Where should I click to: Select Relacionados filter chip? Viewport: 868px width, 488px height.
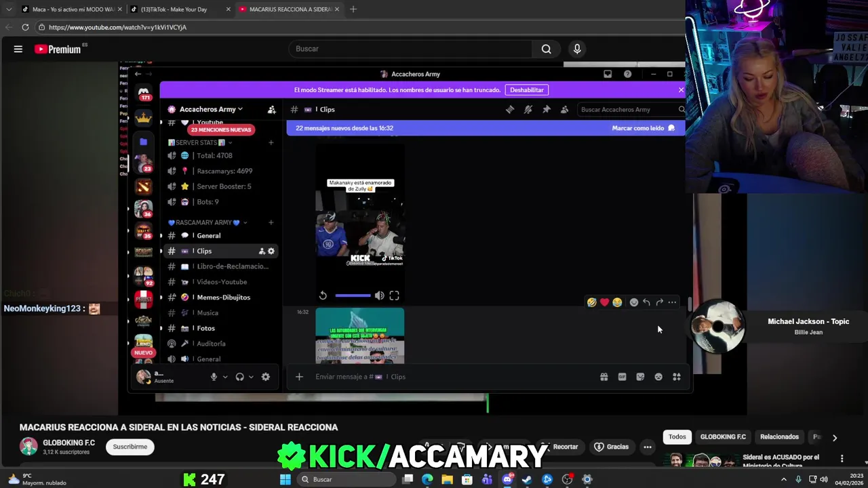click(x=779, y=437)
